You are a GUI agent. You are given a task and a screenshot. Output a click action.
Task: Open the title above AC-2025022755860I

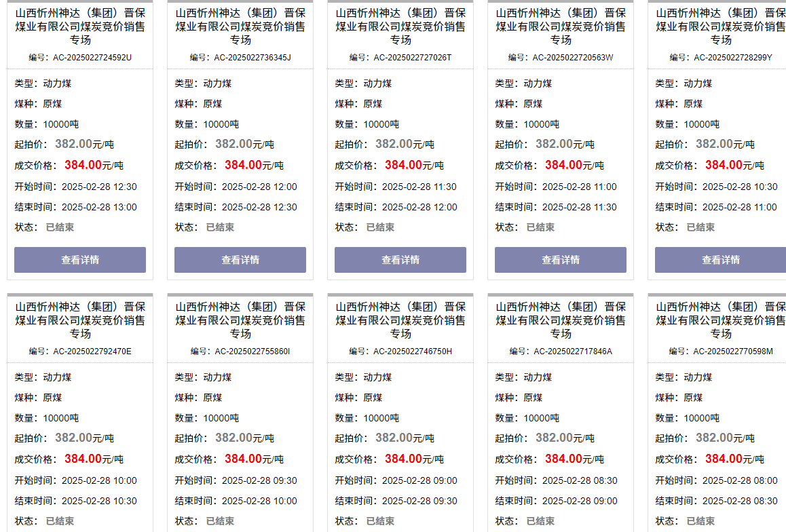point(240,320)
